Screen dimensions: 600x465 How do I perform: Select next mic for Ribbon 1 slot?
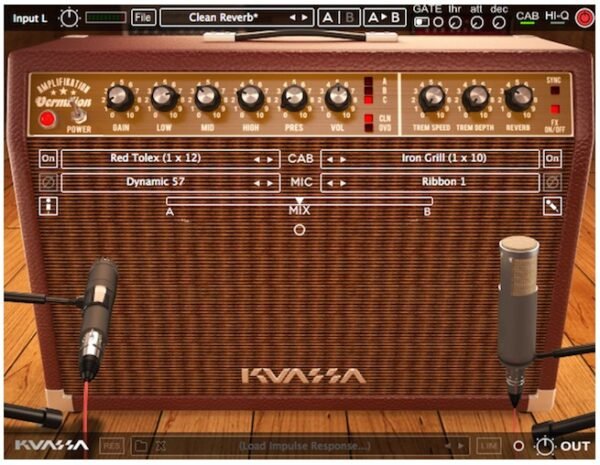343,183
